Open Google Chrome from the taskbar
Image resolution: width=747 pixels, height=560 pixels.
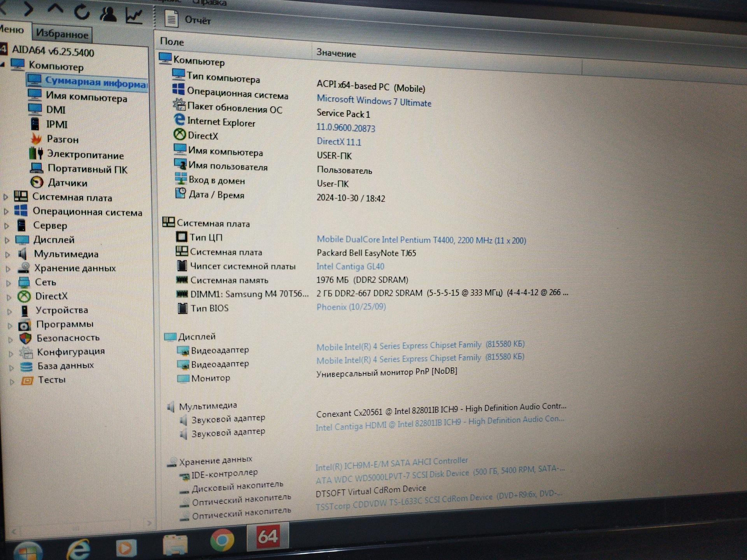pyautogui.click(x=222, y=540)
